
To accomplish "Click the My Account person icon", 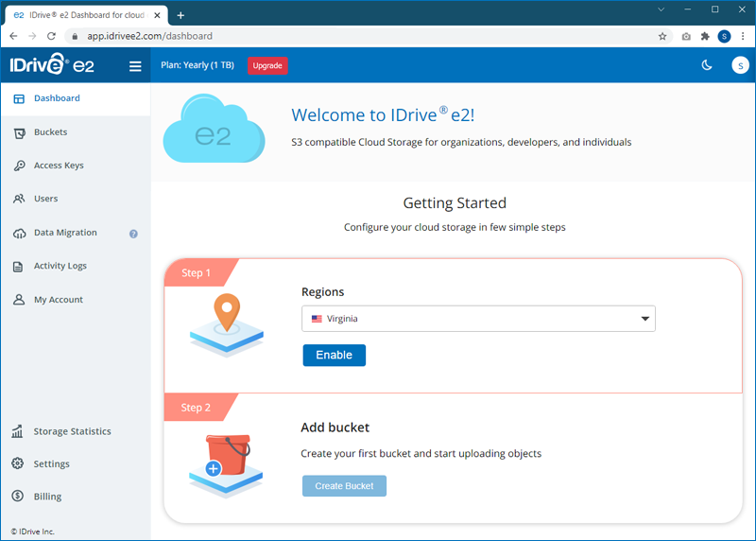I will tap(19, 300).
